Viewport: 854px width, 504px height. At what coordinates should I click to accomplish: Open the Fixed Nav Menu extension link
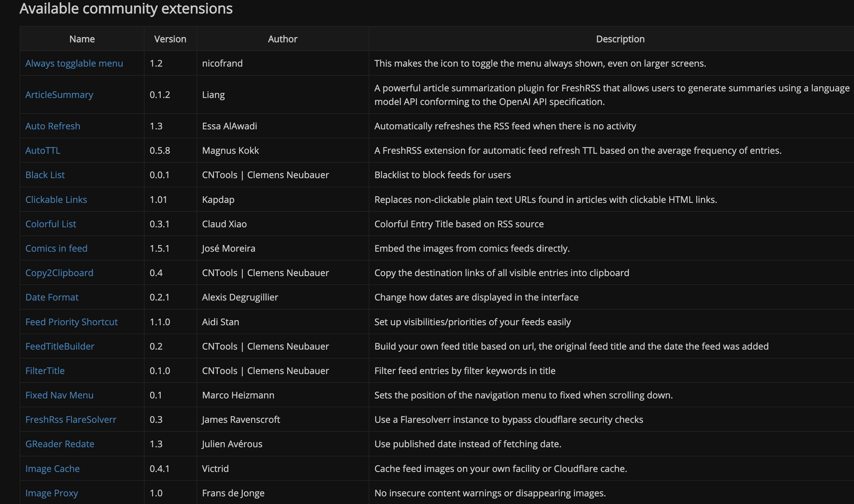coord(60,395)
